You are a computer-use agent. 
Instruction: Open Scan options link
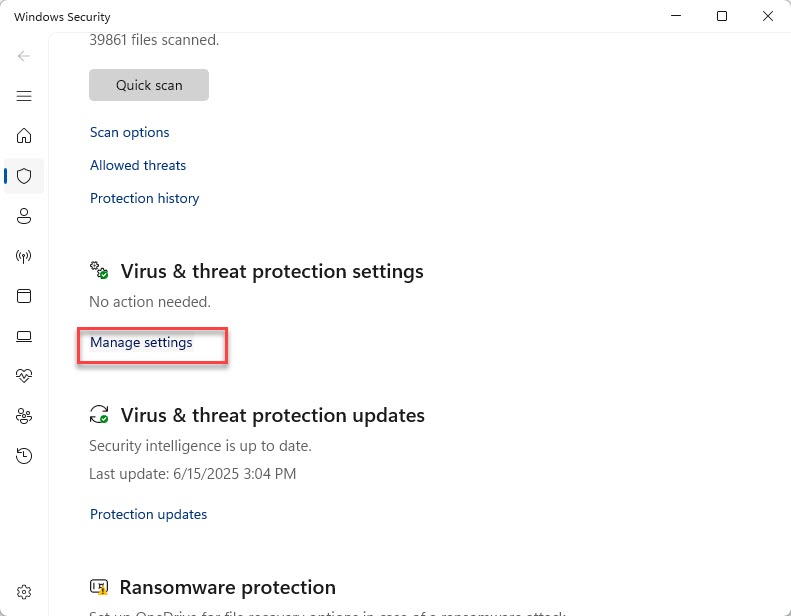pos(130,132)
